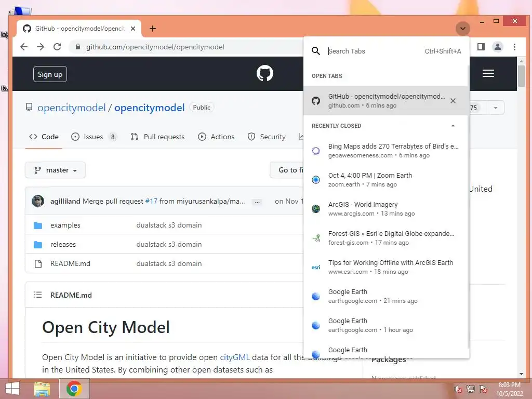
Task: Click the browser forward arrow
Action: click(41, 47)
